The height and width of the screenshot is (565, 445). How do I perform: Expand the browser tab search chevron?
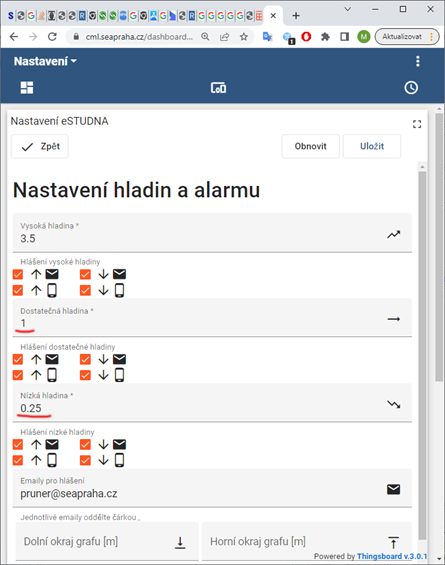347,9
